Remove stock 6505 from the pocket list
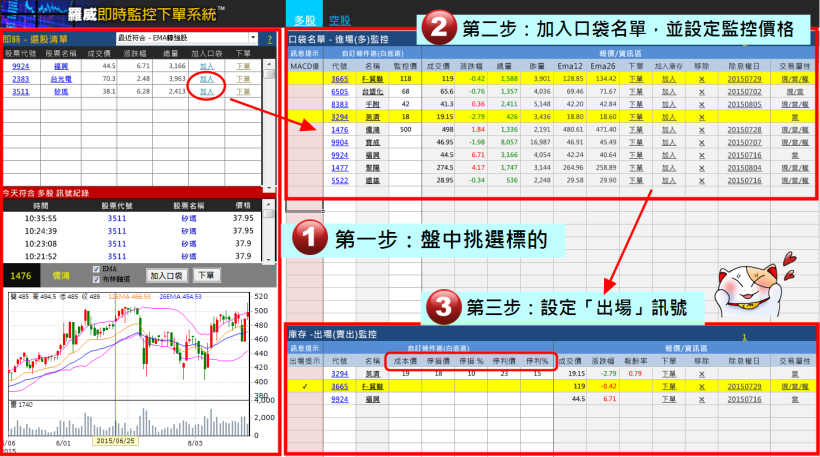 click(701, 92)
